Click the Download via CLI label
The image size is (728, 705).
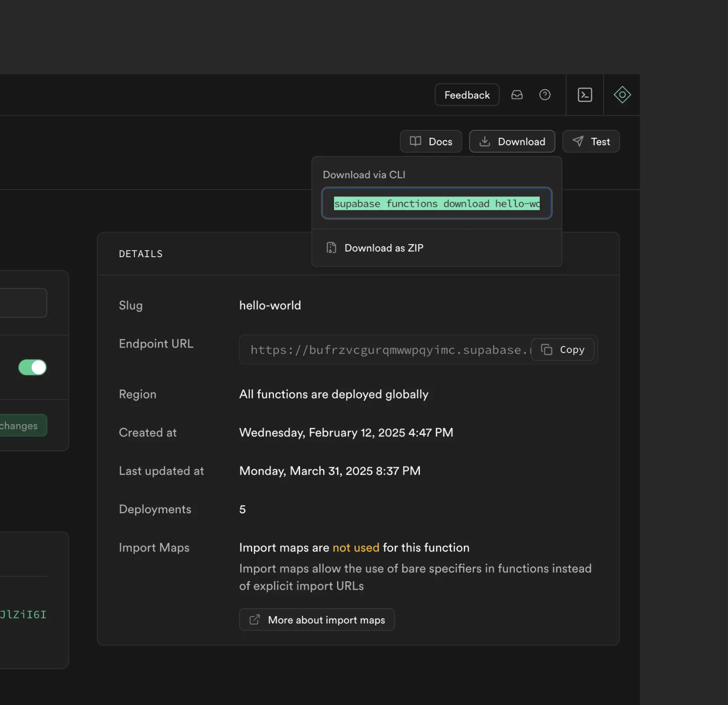tap(364, 175)
